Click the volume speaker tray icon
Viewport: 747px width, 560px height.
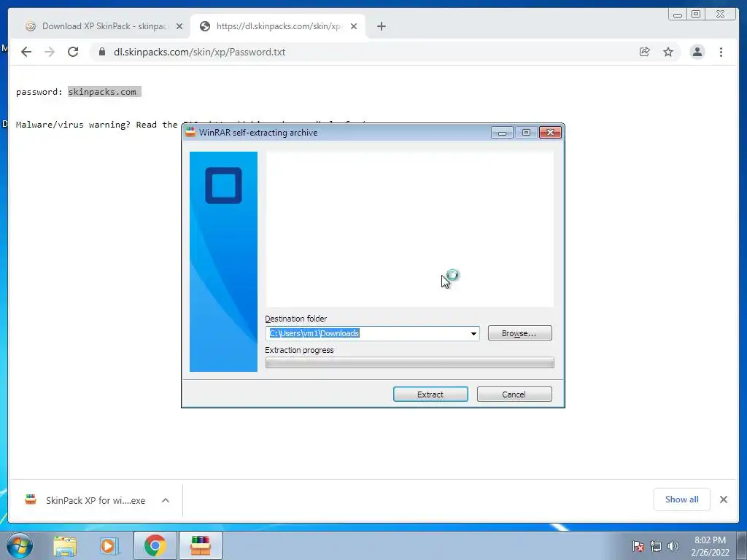[673, 546]
